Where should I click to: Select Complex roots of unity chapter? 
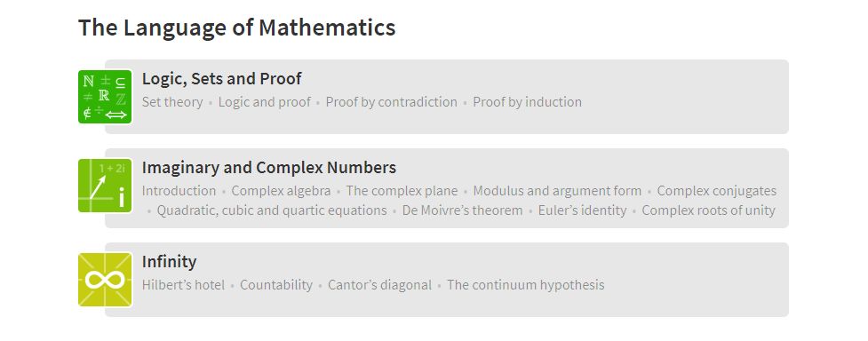click(x=709, y=210)
